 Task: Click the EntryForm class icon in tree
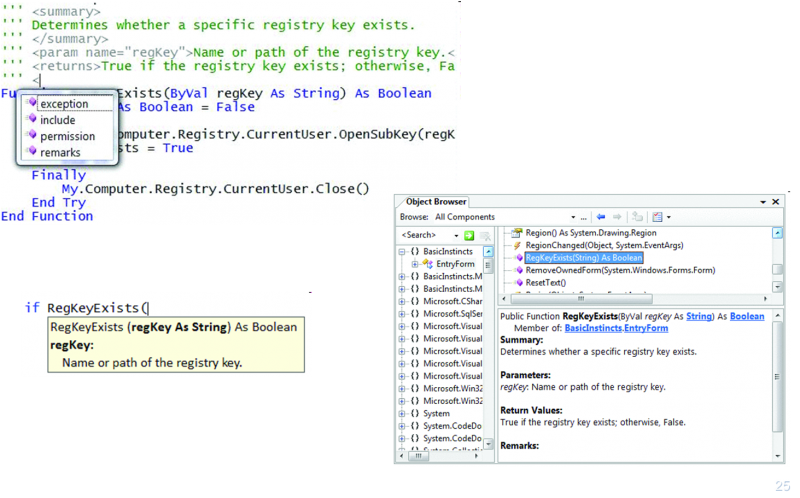[x=427, y=264]
